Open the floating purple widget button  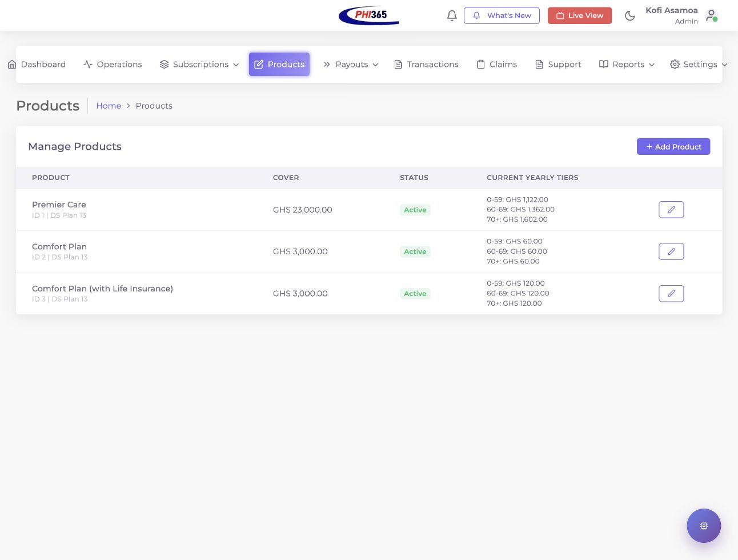click(x=704, y=526)
